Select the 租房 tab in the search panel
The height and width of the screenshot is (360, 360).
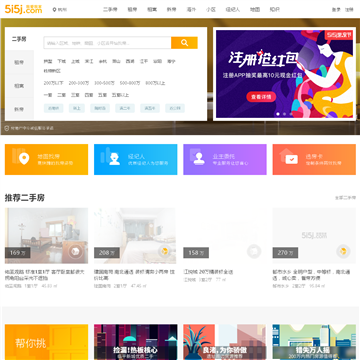(19, 62)
